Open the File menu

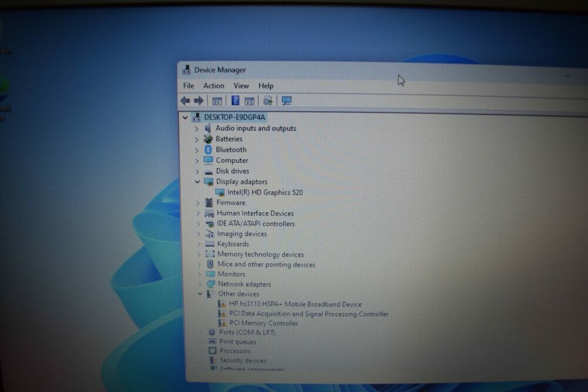tap(189, 86)
